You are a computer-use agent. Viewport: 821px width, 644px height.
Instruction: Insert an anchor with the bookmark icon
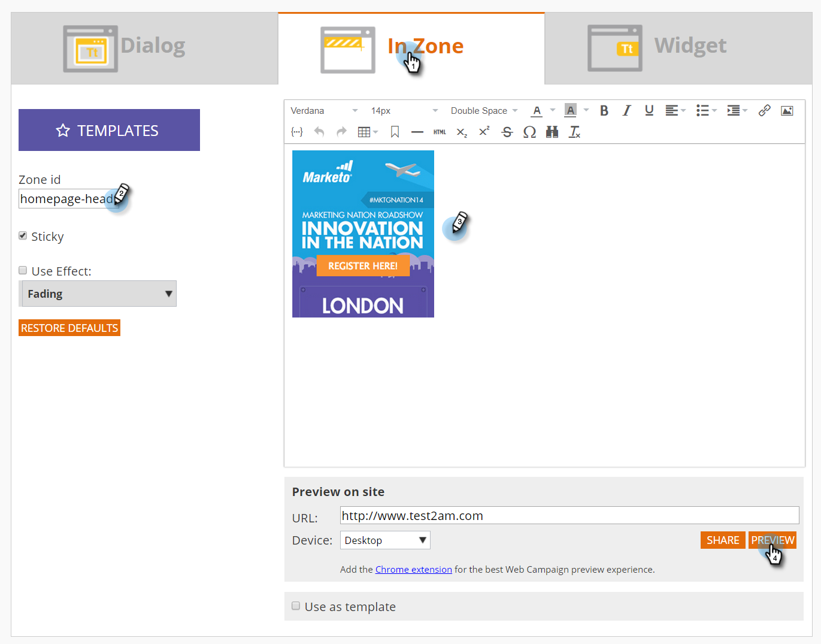click(395, 132)
